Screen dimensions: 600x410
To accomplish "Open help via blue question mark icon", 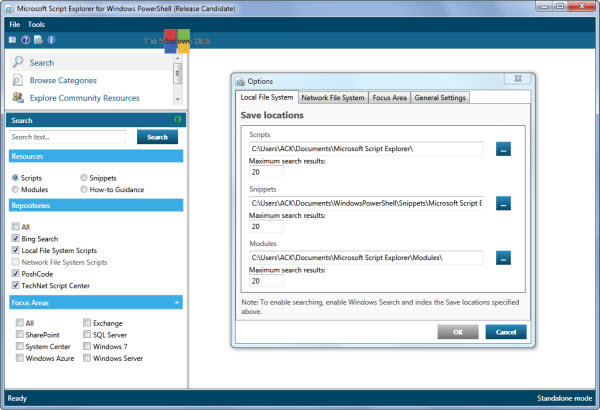I will (x=26, y=39).
